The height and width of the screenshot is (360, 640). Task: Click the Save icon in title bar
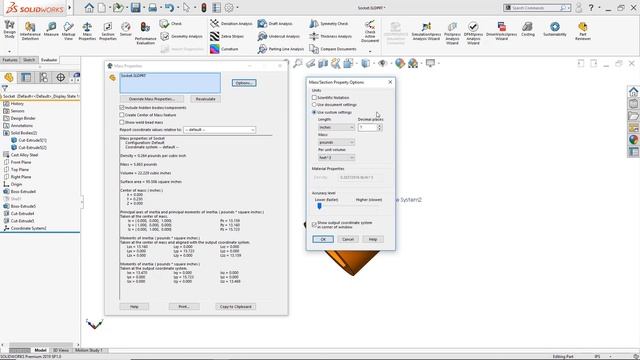[x=136, y=8]
